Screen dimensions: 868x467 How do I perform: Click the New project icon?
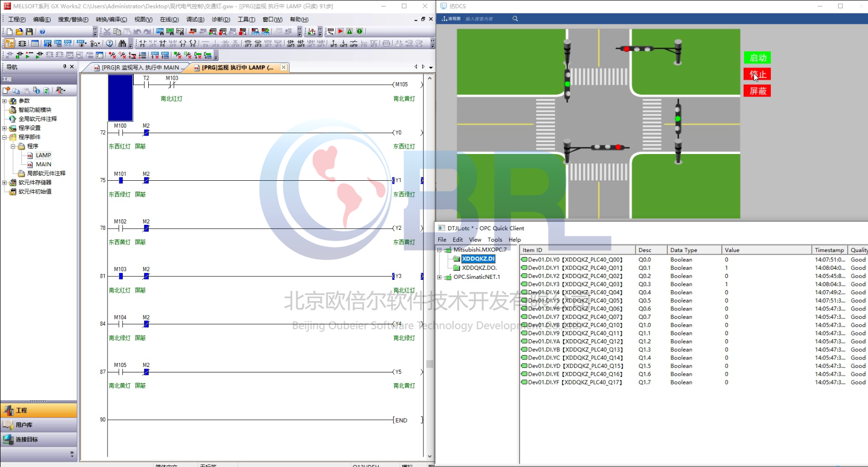click(9, 32)
